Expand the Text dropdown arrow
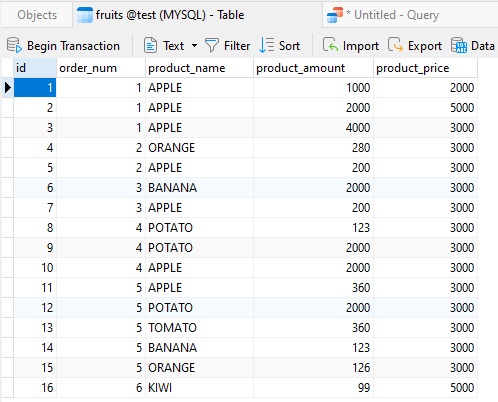This screenshot has width=498, height=402. (x=194, y=45)
